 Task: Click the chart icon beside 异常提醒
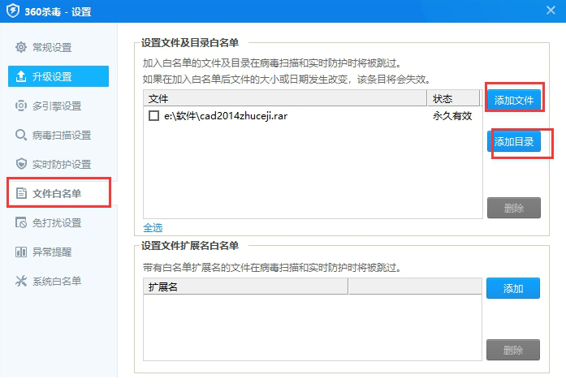(x=21, y=252)
